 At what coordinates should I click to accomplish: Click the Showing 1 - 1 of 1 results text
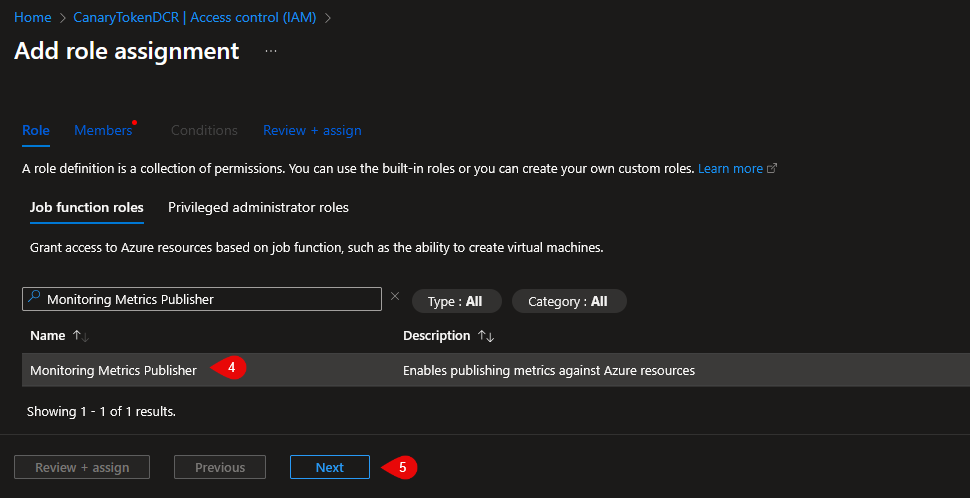click(x=101, y=411)
